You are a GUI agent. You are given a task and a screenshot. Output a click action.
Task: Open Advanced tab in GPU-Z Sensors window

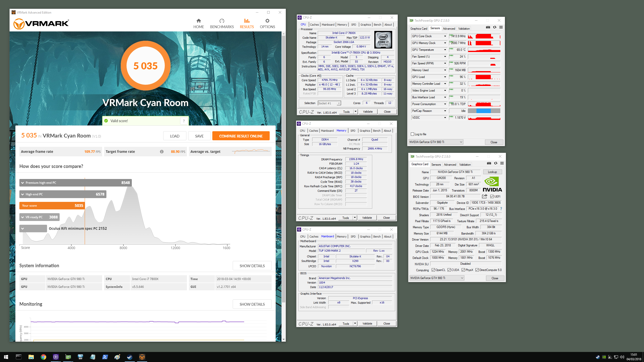449,29
